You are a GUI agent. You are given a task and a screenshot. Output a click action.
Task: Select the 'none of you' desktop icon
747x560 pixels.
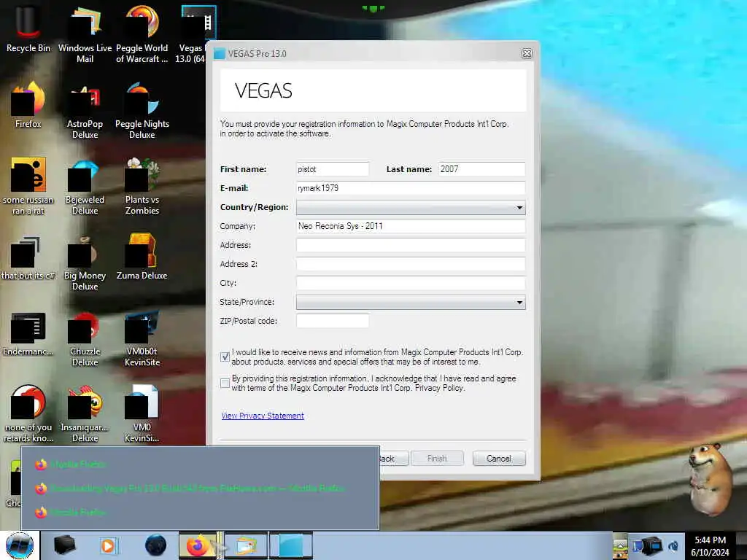[x=28, y=413]
